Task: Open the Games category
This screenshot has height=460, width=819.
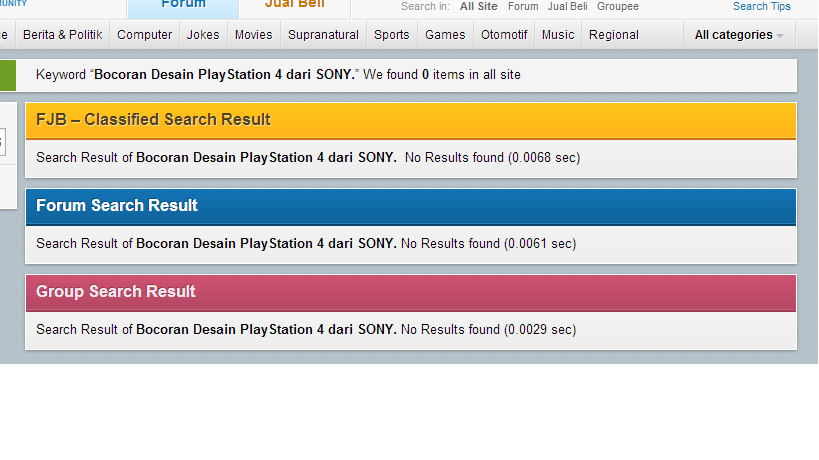Action: pos(445,35)
